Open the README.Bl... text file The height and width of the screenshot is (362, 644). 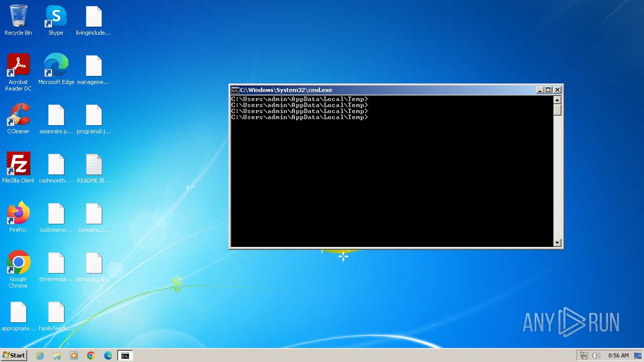point(94,168)
